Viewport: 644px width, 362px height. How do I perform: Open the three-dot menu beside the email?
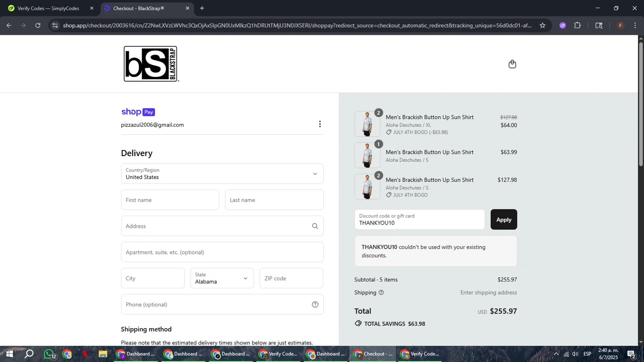319,124
